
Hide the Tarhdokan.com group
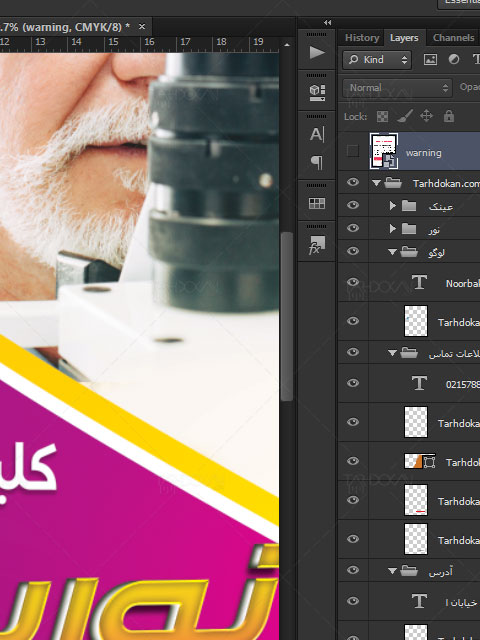point(353,182)
